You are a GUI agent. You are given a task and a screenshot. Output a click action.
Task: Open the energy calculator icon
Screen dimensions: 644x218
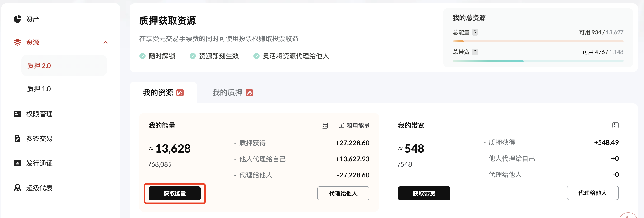(x=325, y=125)
